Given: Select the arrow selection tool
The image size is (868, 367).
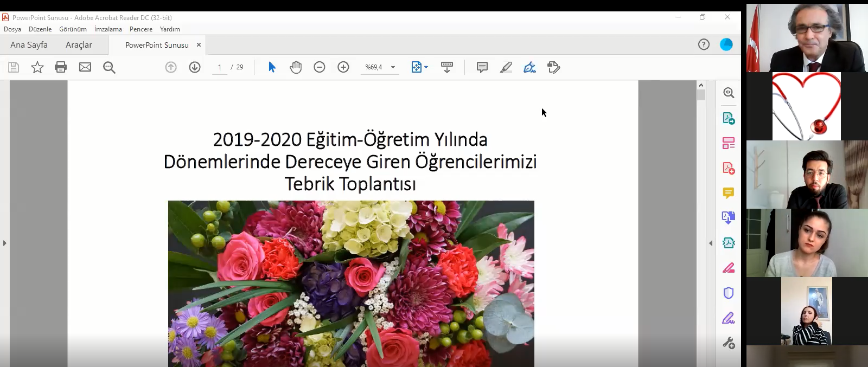Looking at the screenshot, I should click(x=272, y=67).
